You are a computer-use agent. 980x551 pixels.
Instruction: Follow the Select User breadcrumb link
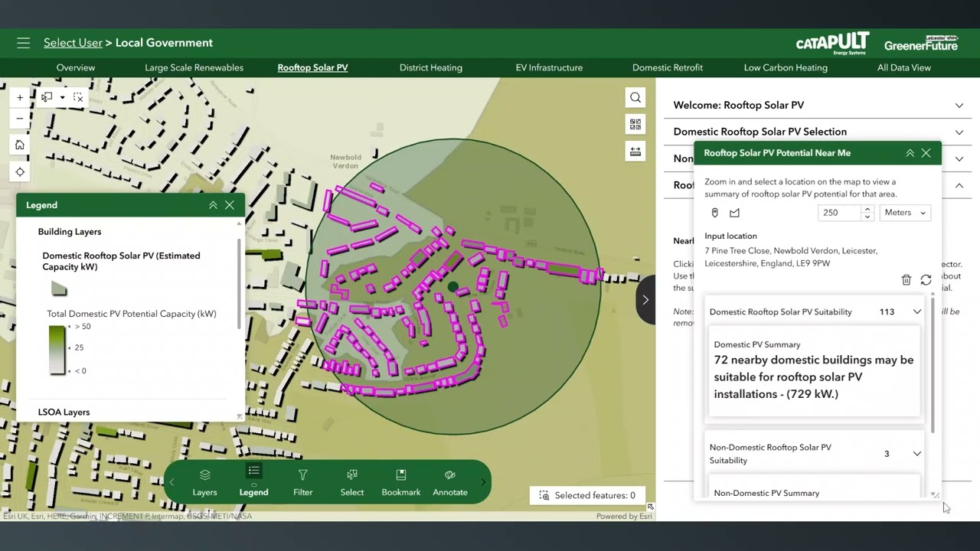pos(73,43)
